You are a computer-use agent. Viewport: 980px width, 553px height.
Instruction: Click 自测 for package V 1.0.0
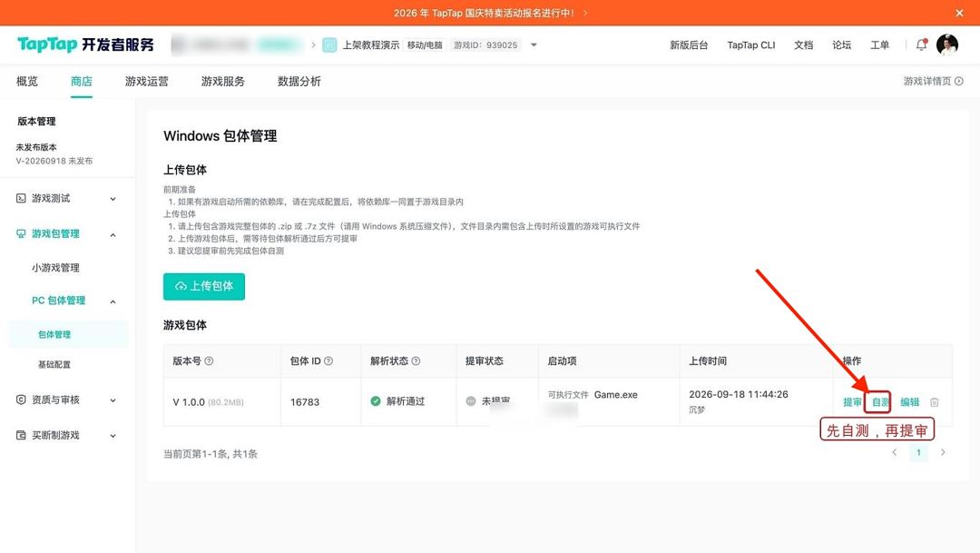880,402
